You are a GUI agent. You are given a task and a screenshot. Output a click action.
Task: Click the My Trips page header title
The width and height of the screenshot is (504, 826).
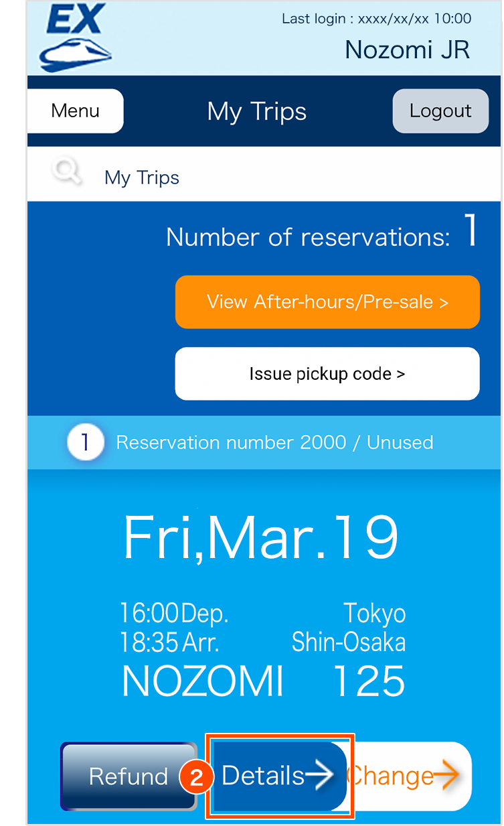[257, 112]
